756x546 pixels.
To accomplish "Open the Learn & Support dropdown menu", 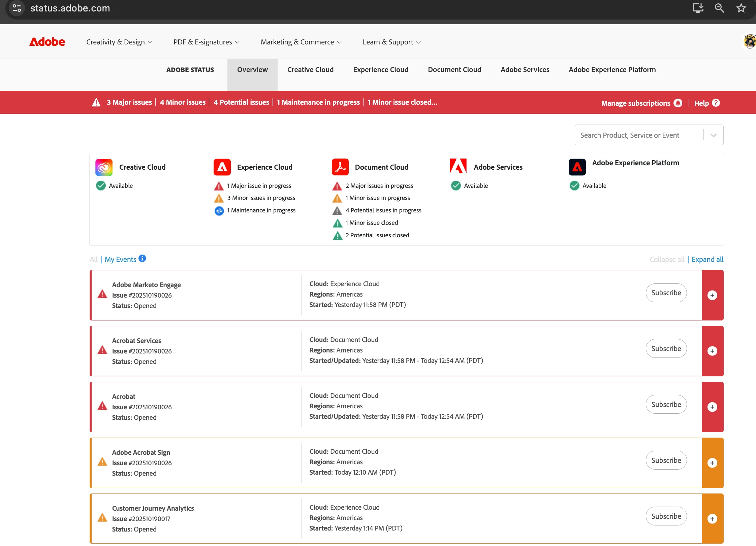I will (x=391, y=42).
